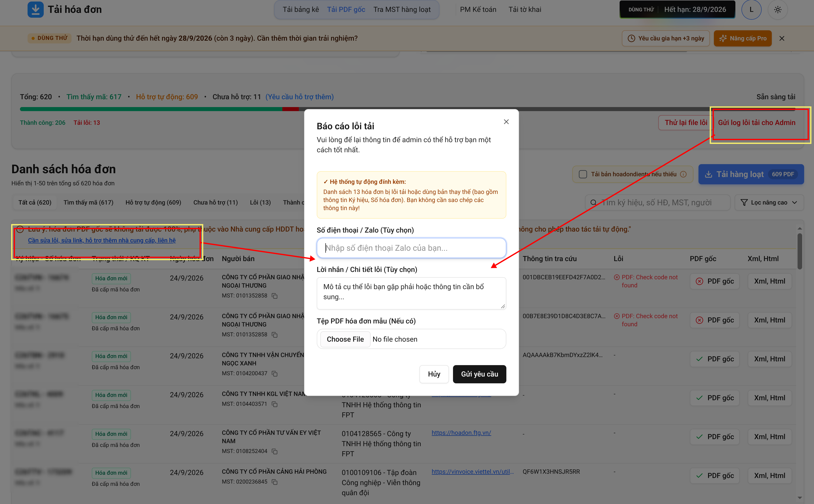
Task: Close the Báo cáo lỗi tải dialog
Action: [506, 122]
